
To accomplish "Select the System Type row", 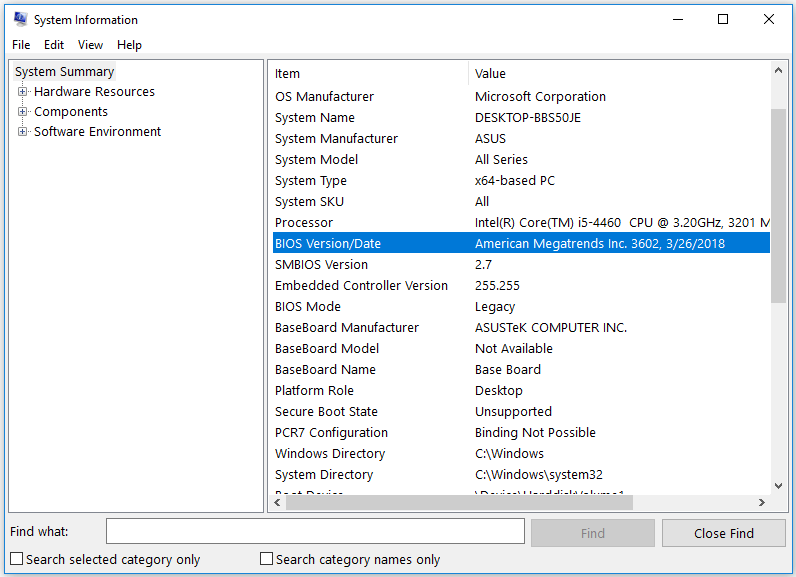I will (x=521, y=181).
